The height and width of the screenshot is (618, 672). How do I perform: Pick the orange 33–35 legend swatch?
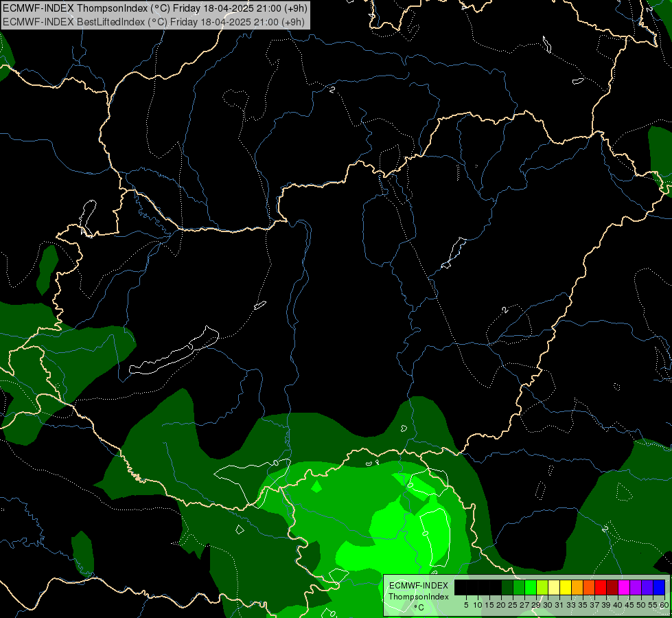(x=577, y=587)
